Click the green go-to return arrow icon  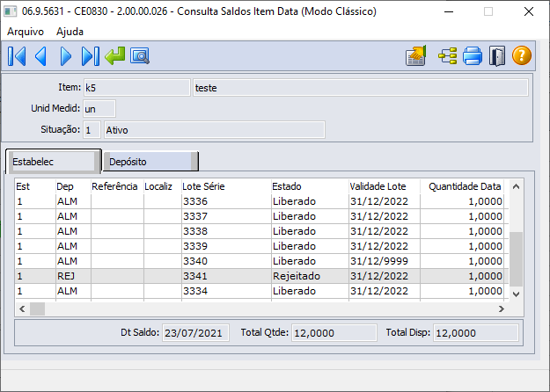114,56
